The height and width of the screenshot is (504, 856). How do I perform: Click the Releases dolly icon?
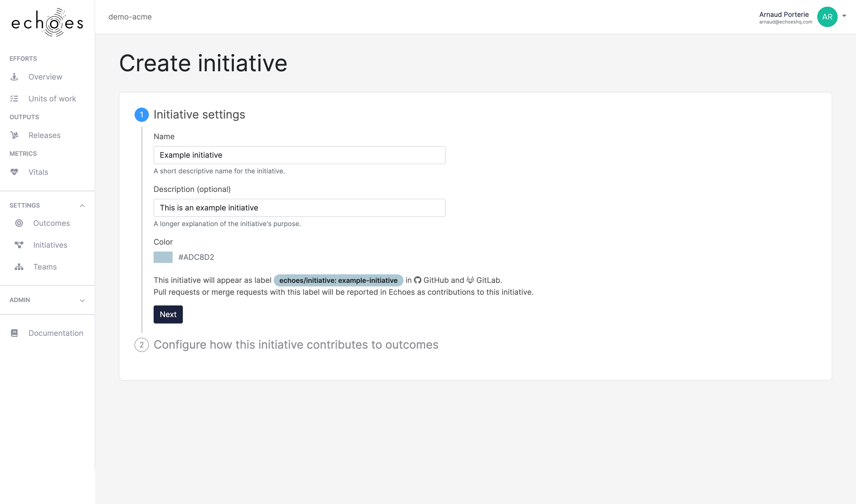[14, 135]
